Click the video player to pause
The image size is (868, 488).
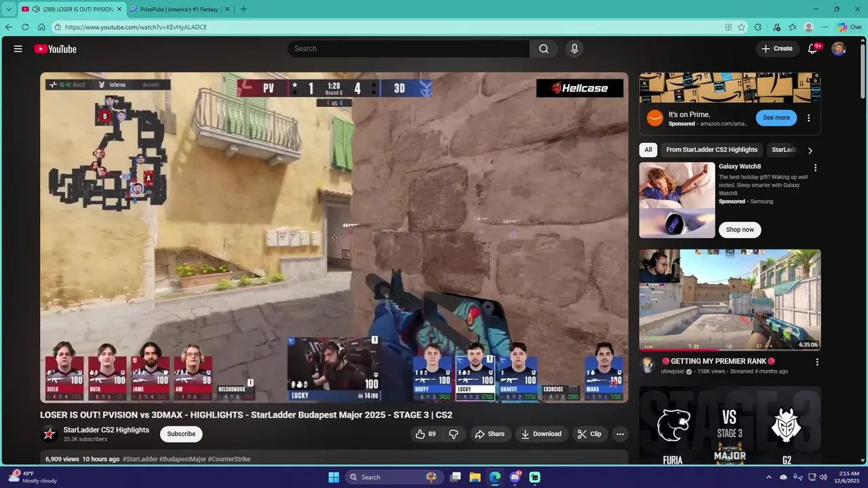click(x=334, y=237)
